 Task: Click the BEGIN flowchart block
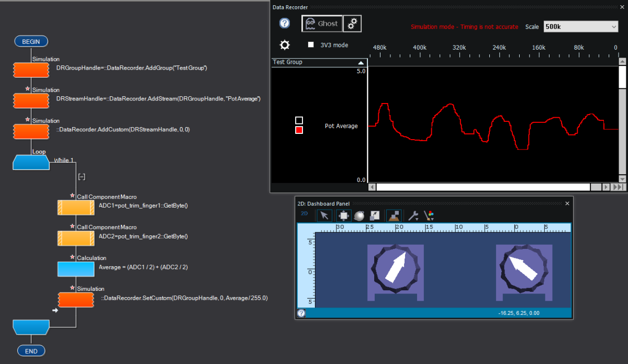31,41
